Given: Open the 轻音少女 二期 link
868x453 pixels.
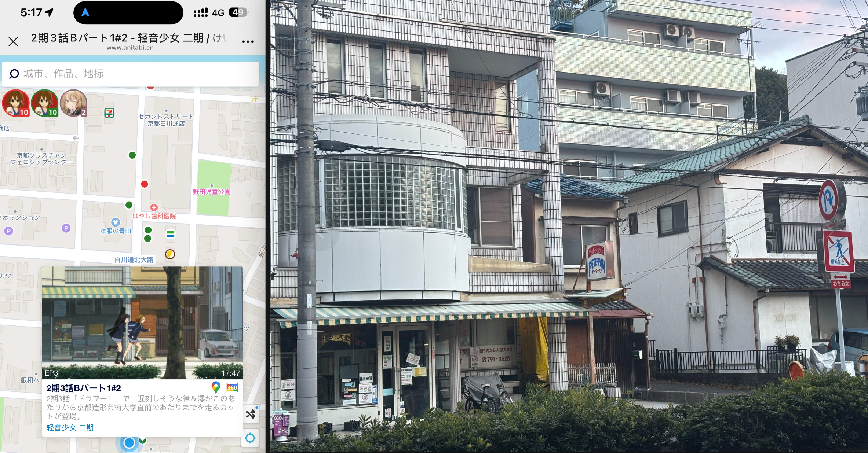Looking at the screenshot, I should (x=70, y=427).
